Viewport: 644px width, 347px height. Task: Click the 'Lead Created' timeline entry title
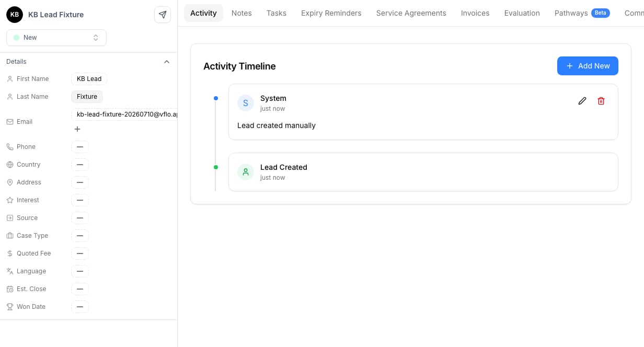coord(284,167)
